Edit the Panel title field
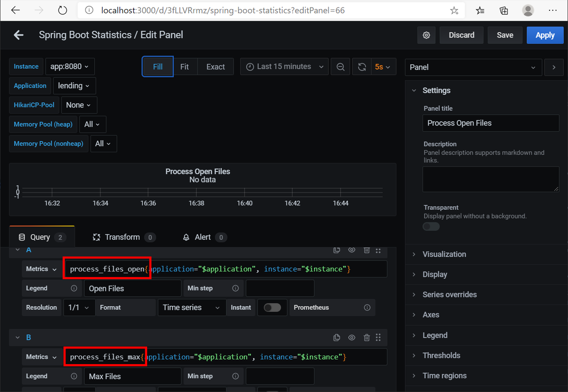 click(x=491, y=123)
